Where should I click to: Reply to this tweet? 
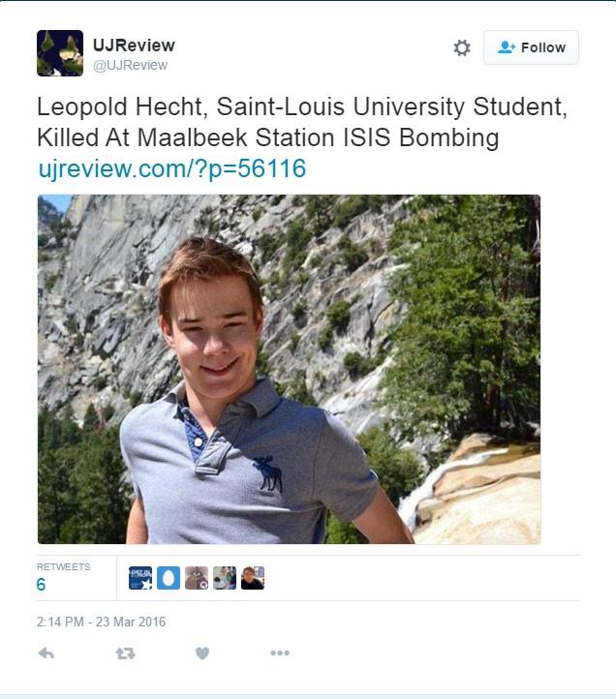coord(46,653)
